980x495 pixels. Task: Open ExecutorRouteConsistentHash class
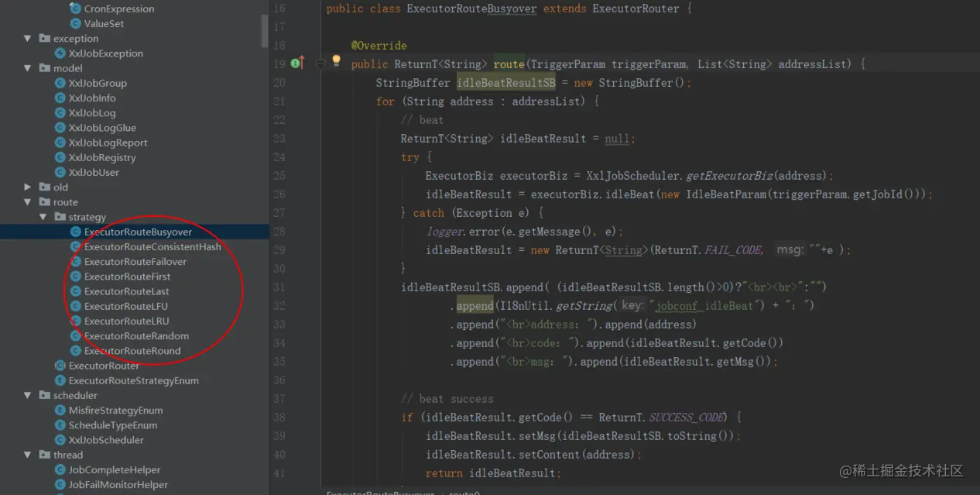pyautogui.click(x=152, y=246)
